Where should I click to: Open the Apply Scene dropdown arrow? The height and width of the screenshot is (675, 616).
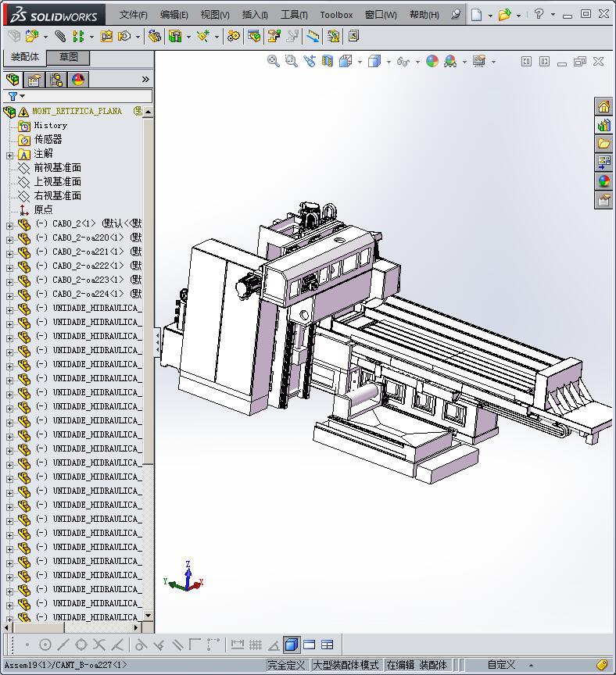(x=464, y=62)
